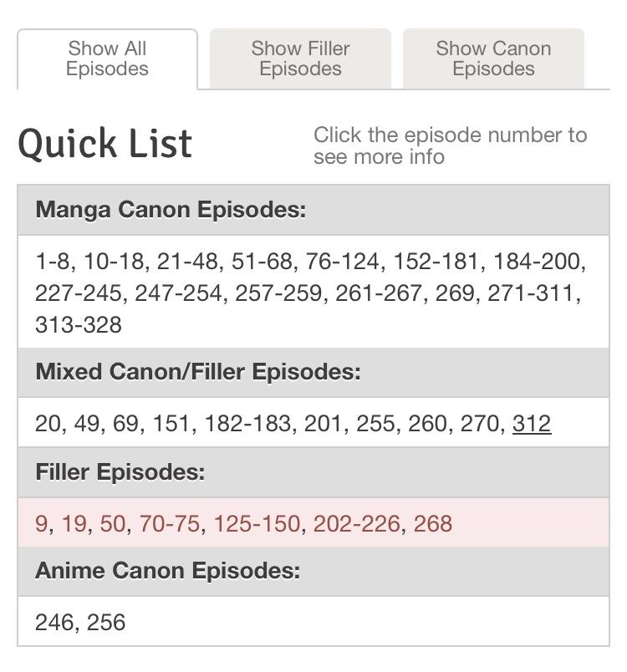627x672 pixels.
Task: Click the Quick List heading
Action: [105, 142]
